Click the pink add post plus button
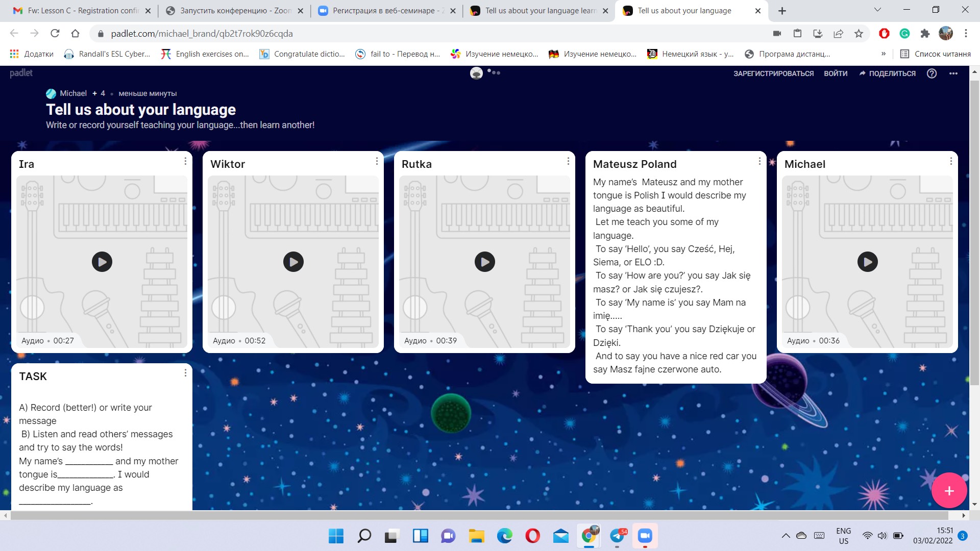 click(x=949, y=490)
